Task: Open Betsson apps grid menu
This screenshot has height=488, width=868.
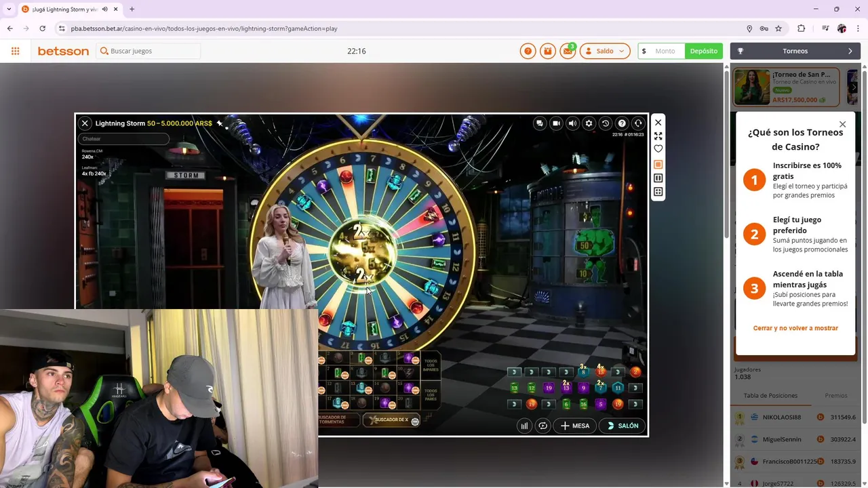Action: pyautogui.click(x=16, y=51)
